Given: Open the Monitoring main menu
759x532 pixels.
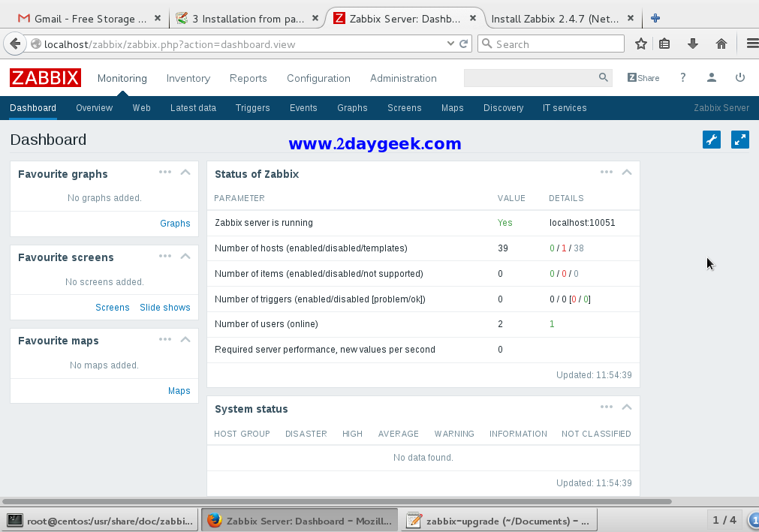Looking at the screenshot, I should pos(122,78).
